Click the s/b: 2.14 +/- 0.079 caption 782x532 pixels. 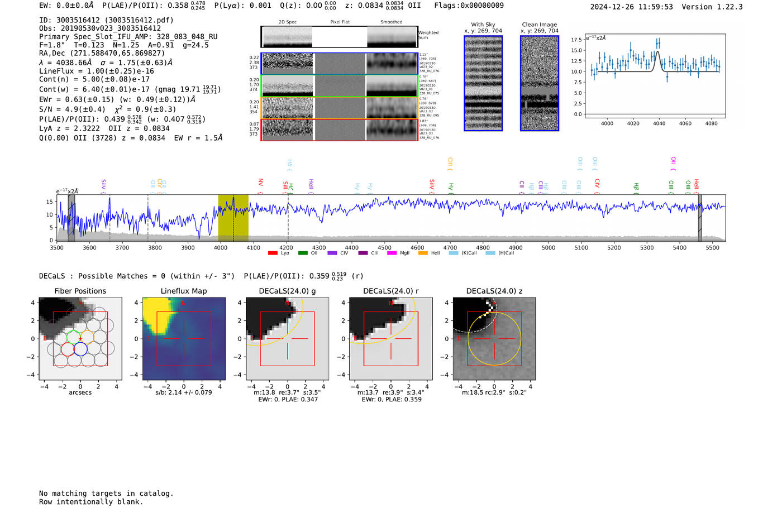tap(184, 392)
